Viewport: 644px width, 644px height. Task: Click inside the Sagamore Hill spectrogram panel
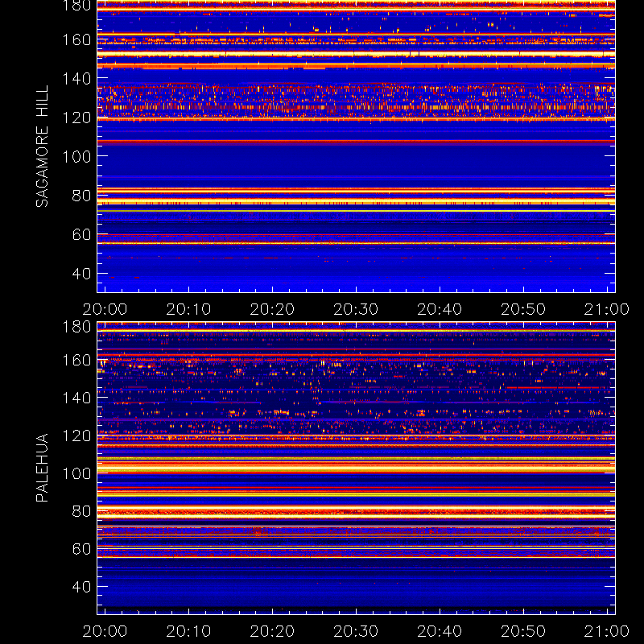tap(356, 147)
